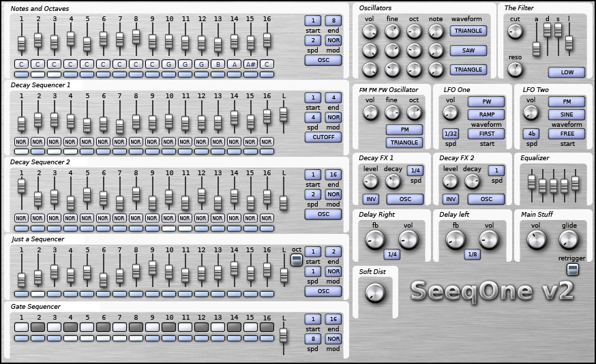Toggle Gate Sequencer step 8 pad
The height and width of the screenshot is (364, 596).
pyautogui.click(x=136, y=327)
